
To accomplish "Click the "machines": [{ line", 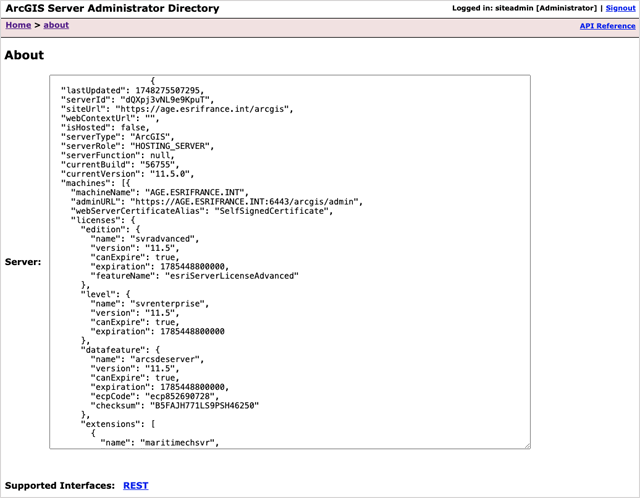I will 96,183.
